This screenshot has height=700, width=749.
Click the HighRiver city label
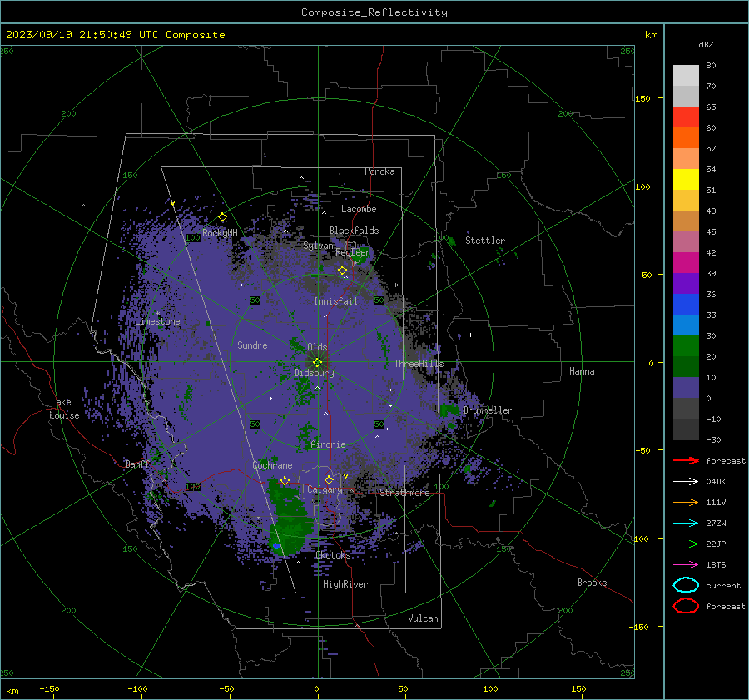[345, 584]
